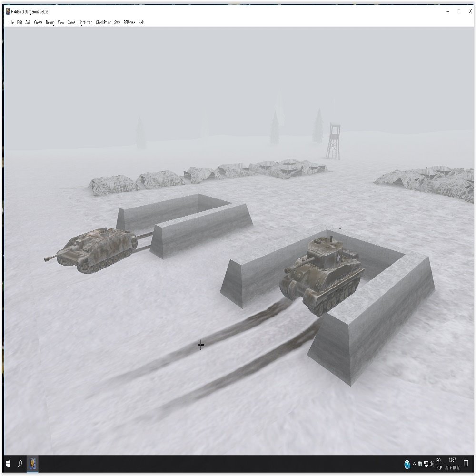
Task: Open the Light-map menu
Action: [85, 22]
